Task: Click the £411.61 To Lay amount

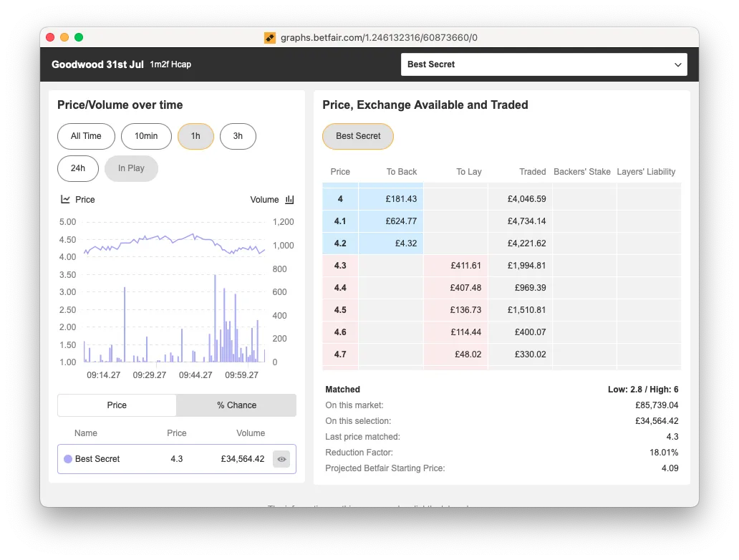Action: pyautogui.click(x=465, y=266)
